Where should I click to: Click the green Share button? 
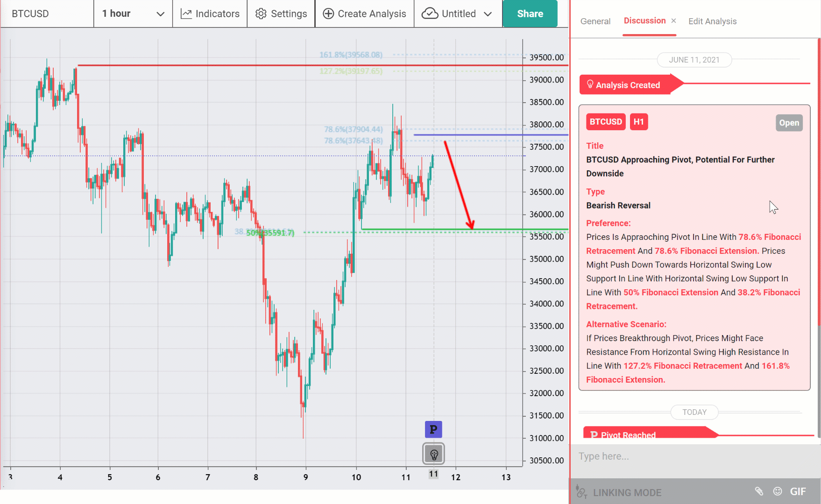point(530,14)
